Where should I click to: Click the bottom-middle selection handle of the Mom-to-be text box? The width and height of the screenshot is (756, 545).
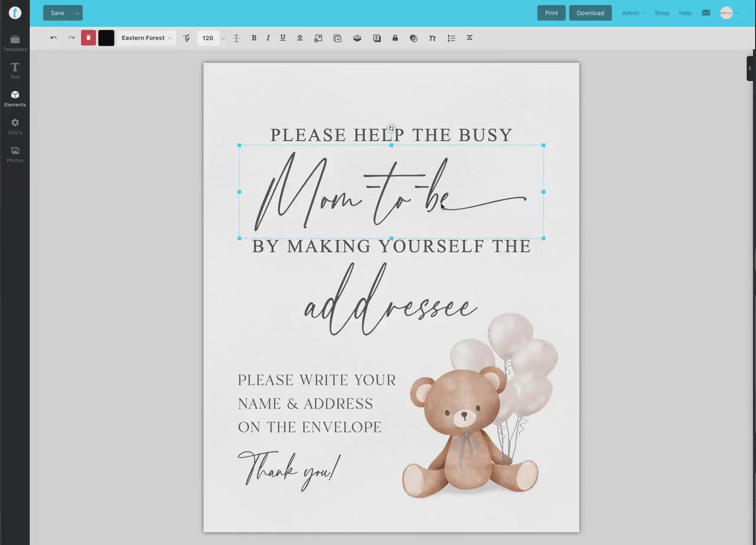[x=391, y=238]
